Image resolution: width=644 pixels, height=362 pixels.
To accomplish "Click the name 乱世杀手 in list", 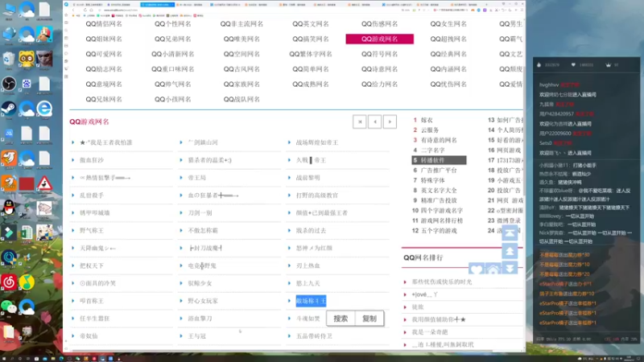I will (x=92, y=195).
